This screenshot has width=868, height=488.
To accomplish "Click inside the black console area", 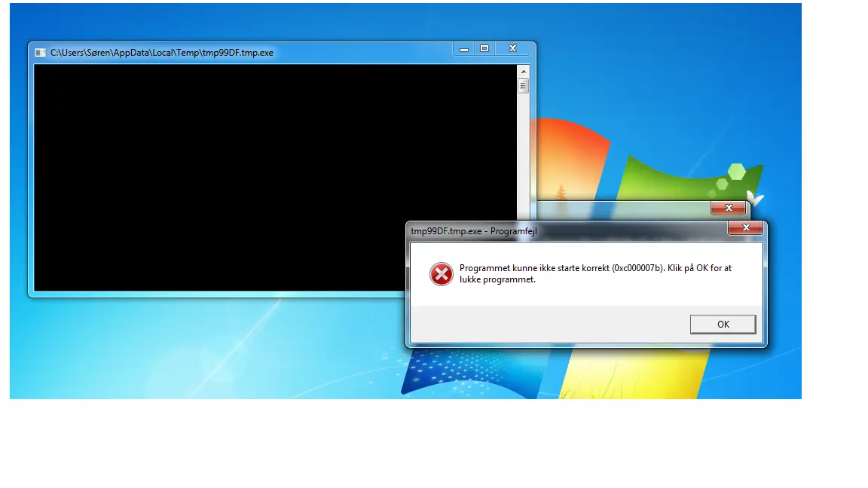I will click(275, 178).
